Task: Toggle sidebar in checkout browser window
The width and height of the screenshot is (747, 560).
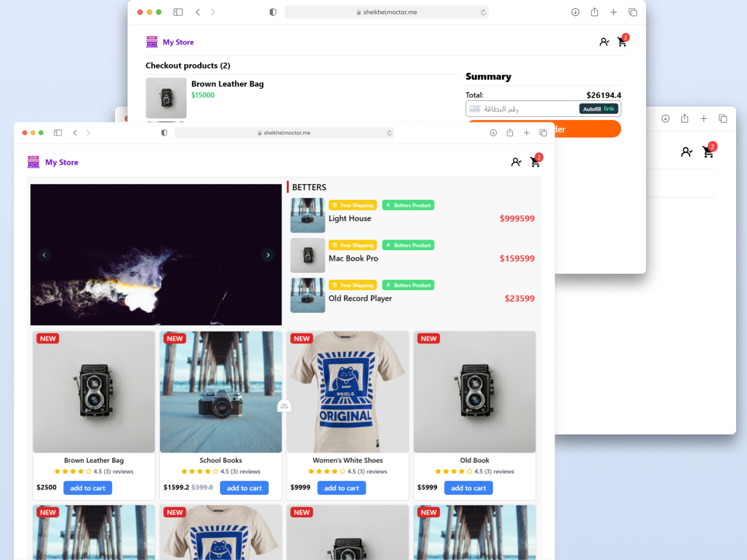Action: tap(178, 12)
